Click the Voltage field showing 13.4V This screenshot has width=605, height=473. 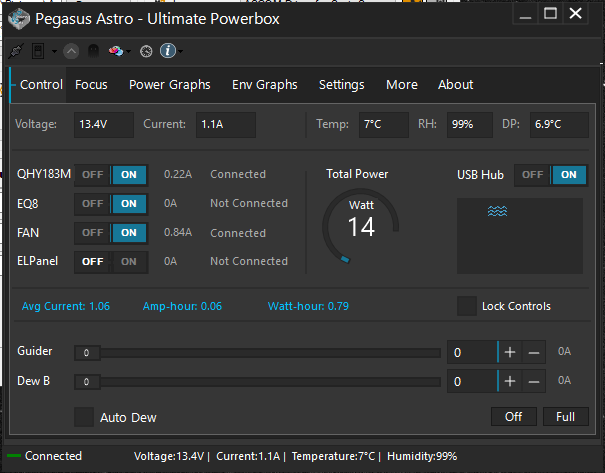104,125
